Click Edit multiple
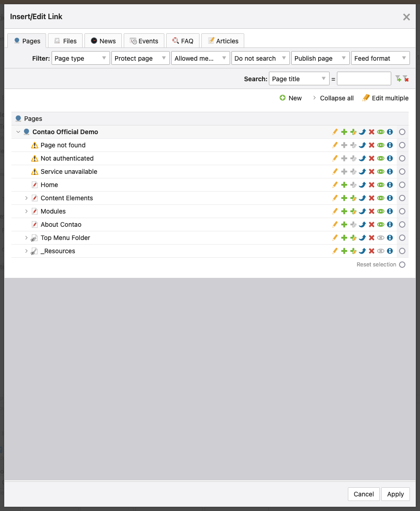420x511 pixels. [x=385, y=98]
